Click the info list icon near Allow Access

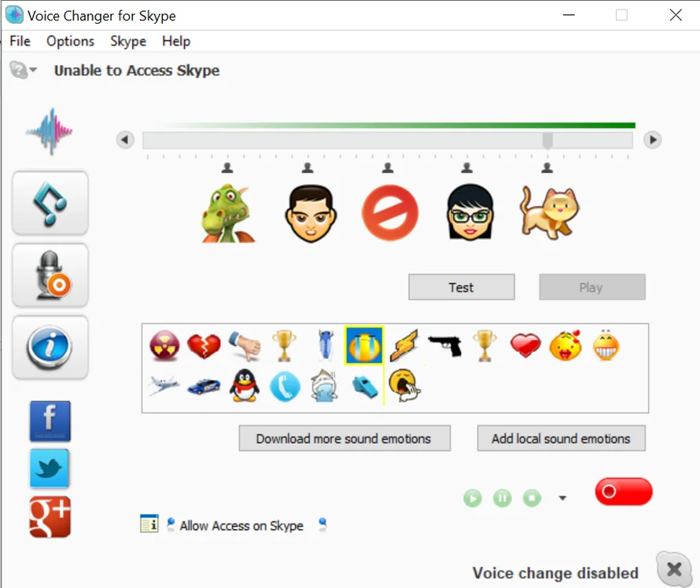(x=149, y=524)
